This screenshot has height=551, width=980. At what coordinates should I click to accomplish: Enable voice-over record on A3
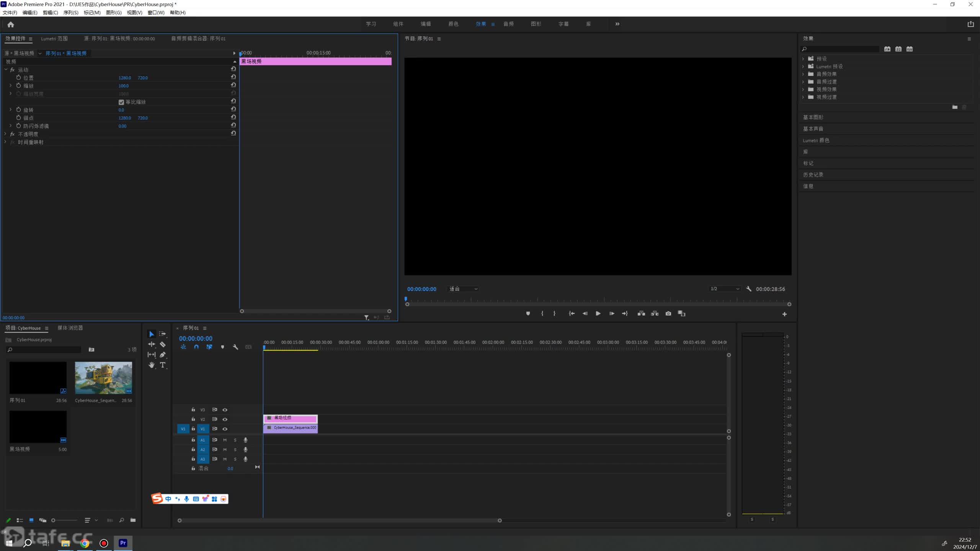[245, 459]
